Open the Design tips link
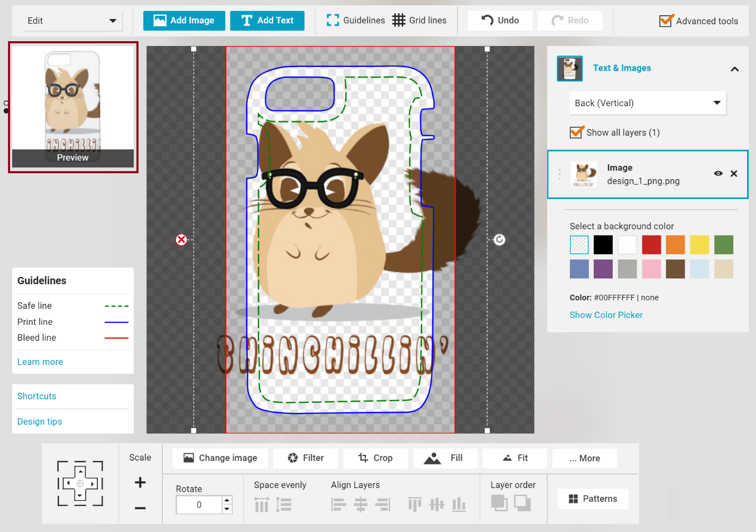The height and width of the screenshot is (532, 756). 40,422
